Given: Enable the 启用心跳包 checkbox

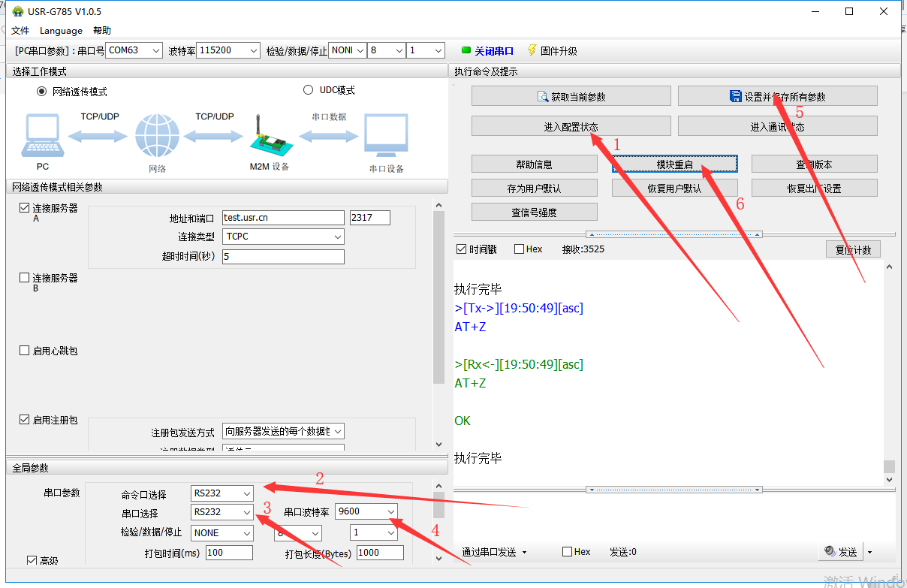Looking at the screenshot, I should 25,351.
